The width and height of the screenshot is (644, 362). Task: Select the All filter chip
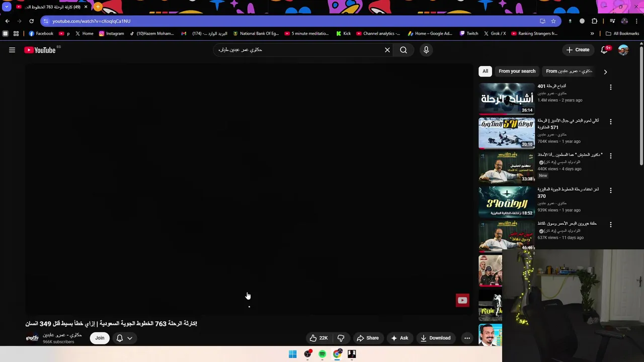point(485,71)
